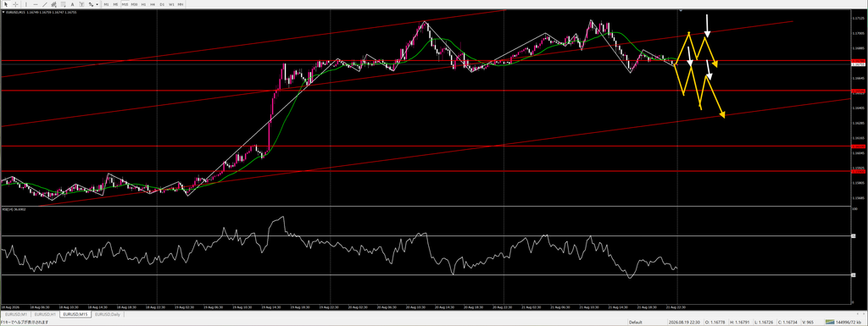Choose the horizontal line drawing tool
The width and height of the screenshot is (868, 326).
36,4
